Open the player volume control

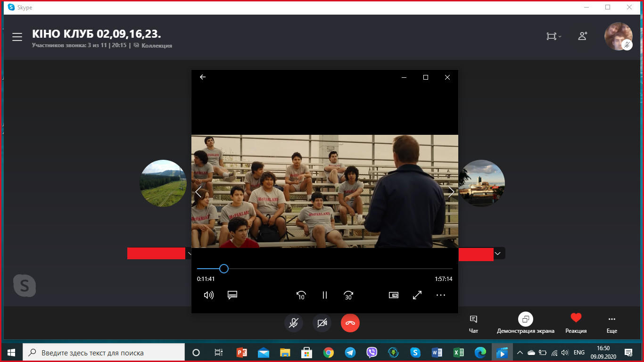(x=208, y=295)
